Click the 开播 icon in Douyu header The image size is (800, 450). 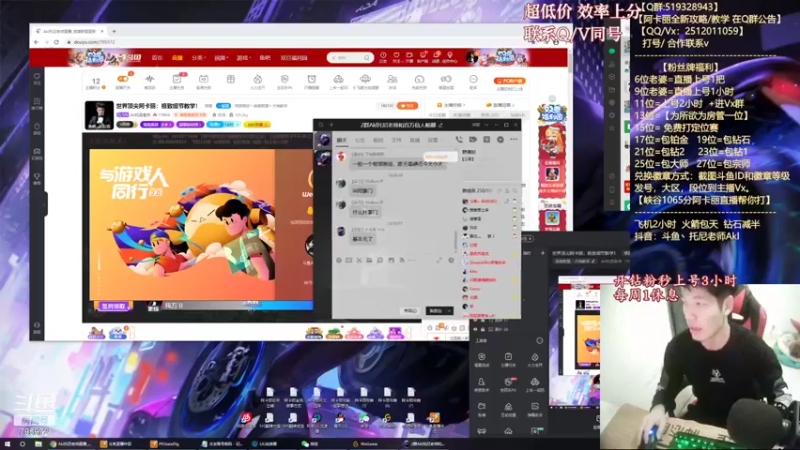(409, 56)
